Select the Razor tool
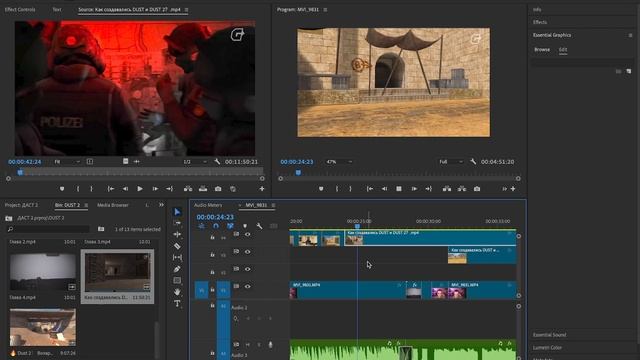The height and width of the screenshot is (360, 640). coord(177,246)
